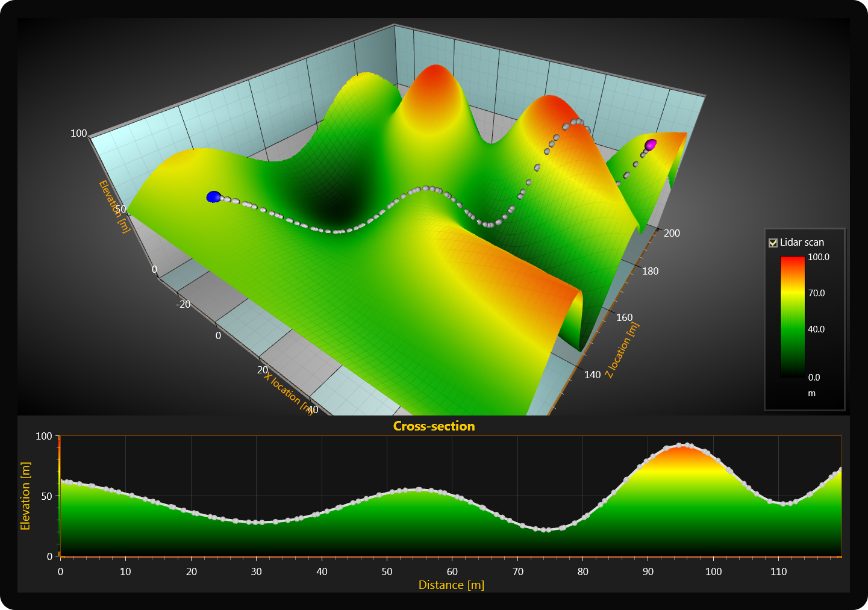The image size is (868, 610).
Task: Click the 50 tick on Distance axis
Action: click(x=387, y=571)
